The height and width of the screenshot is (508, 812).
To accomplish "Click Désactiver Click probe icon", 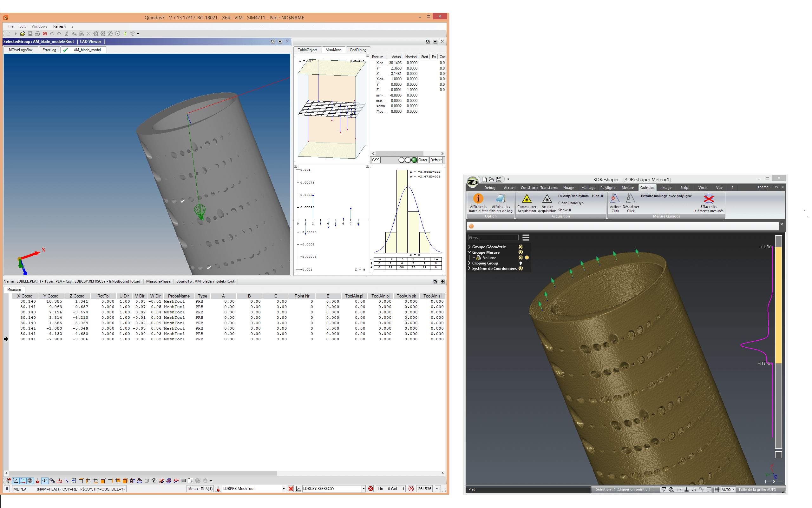I will [x=630, y=198].
